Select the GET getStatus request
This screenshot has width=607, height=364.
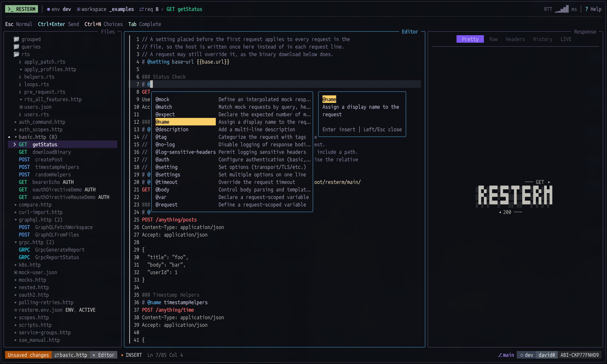63,144
